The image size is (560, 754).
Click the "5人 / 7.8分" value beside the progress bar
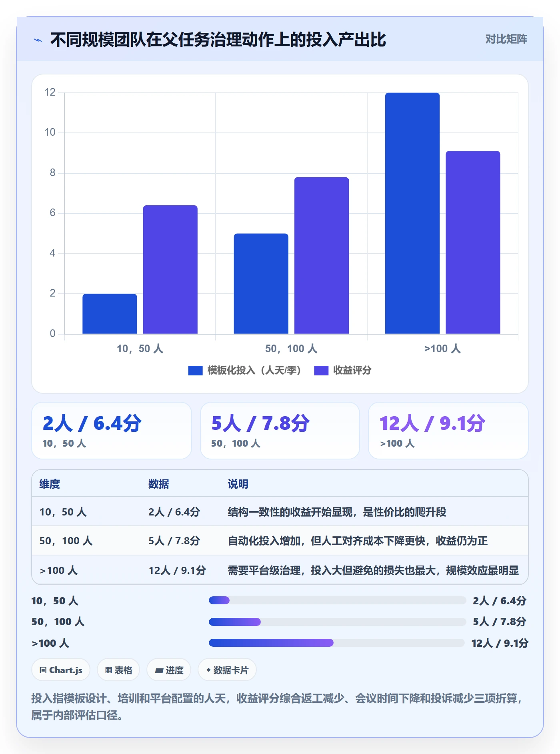(500, 622)
